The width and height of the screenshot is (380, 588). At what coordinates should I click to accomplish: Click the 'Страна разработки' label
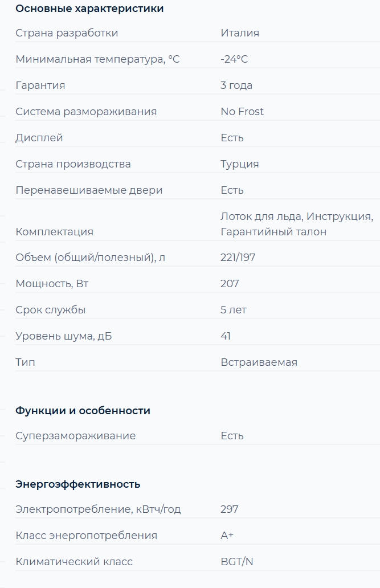[67, 33]
